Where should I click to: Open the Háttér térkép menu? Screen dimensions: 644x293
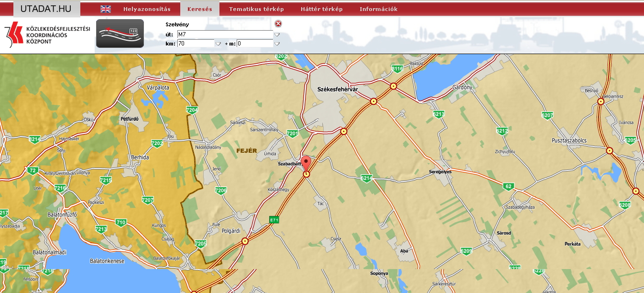point(321,9)
